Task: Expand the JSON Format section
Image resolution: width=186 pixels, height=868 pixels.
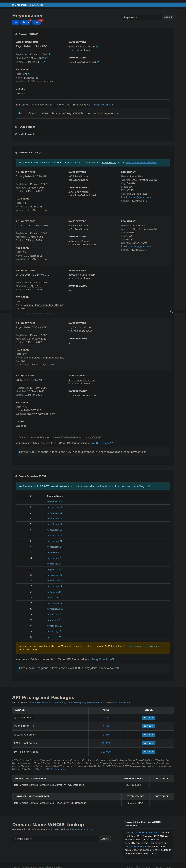Action: (x=16, y=127)
